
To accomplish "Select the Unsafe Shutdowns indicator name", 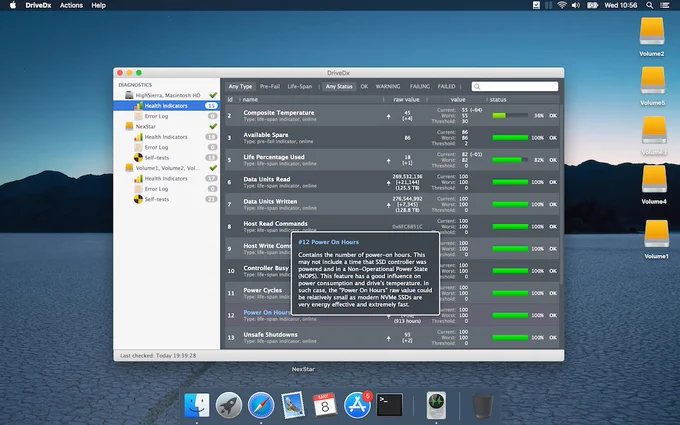I will click(x=270, y=334).
